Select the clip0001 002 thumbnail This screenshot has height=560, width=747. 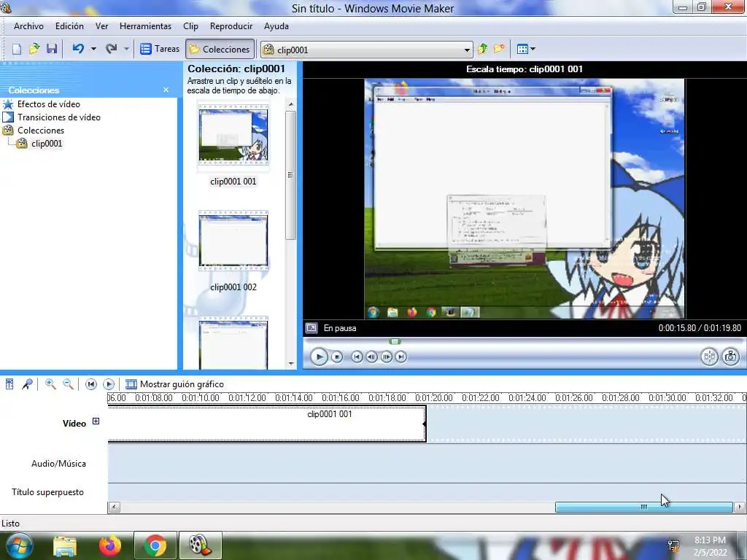[233, 241]
